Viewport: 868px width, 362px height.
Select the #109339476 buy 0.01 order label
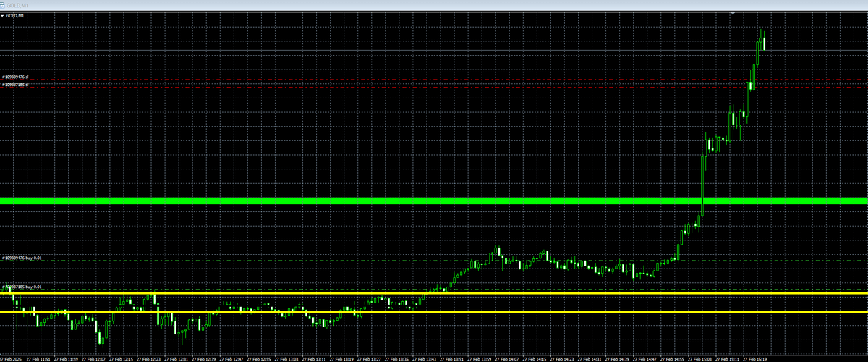pos(22,258)
